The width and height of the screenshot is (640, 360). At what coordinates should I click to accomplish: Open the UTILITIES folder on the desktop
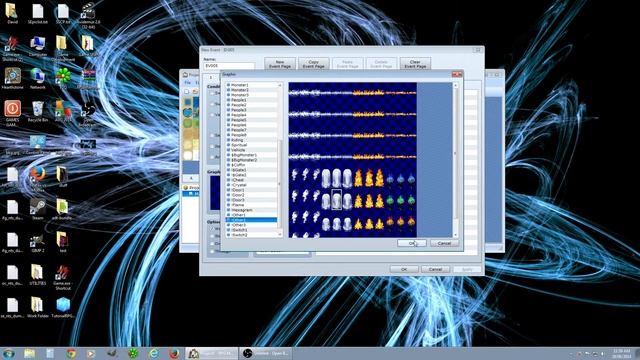tap(38, 275)
